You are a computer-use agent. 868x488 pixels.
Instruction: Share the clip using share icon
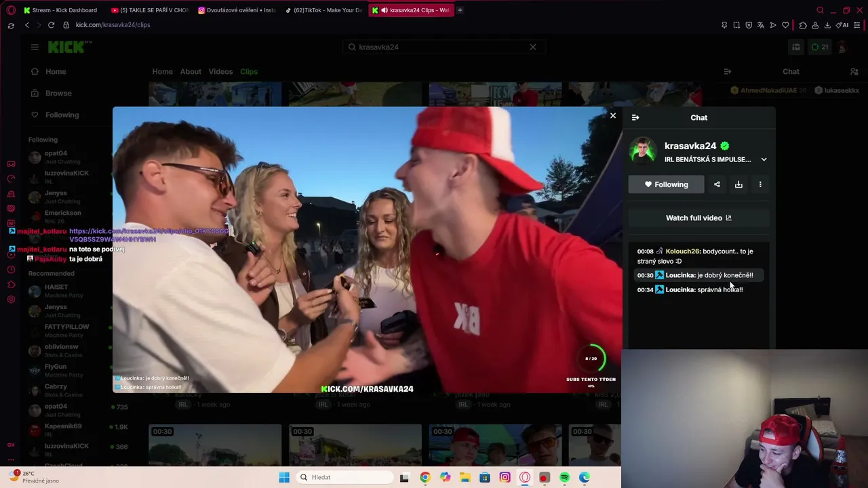pos(717,184)
